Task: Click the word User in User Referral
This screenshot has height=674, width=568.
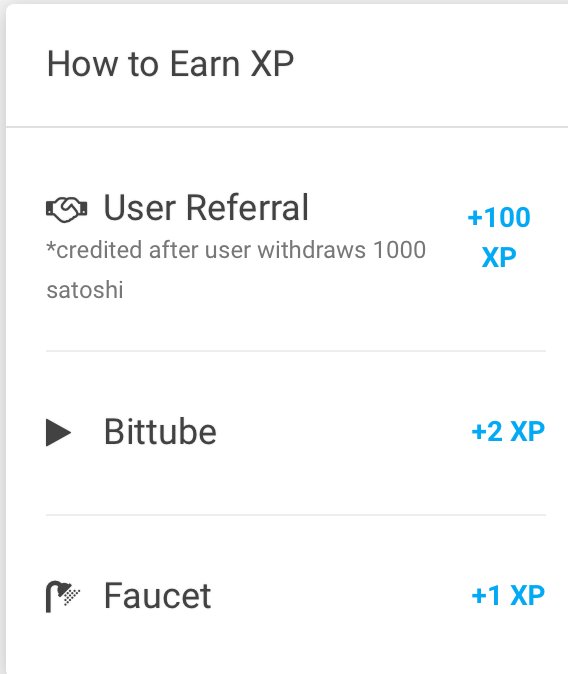Action: point(140,208)
